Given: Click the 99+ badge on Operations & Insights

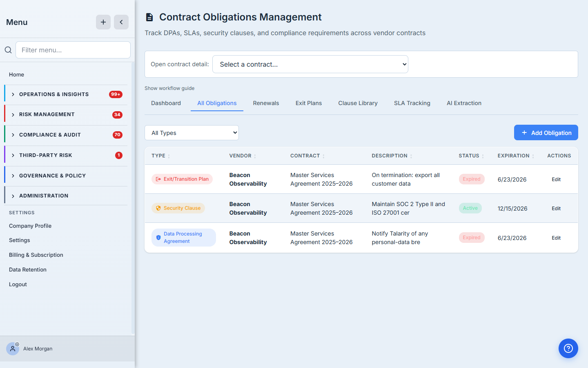Looking at the screenshot, I should click(116, 94).
